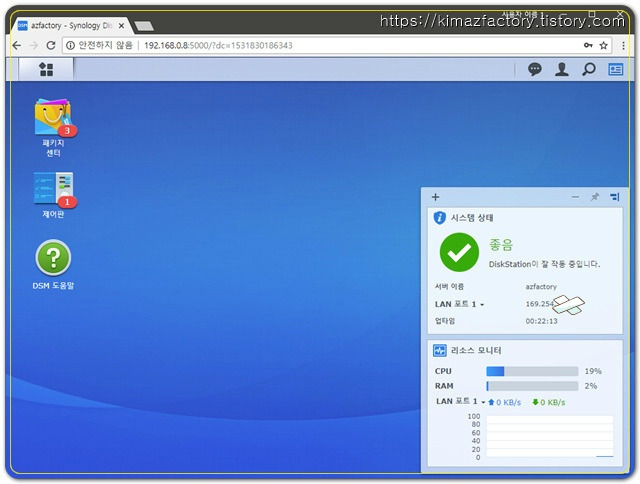Click the site info icon in address bar

[70, 45]
